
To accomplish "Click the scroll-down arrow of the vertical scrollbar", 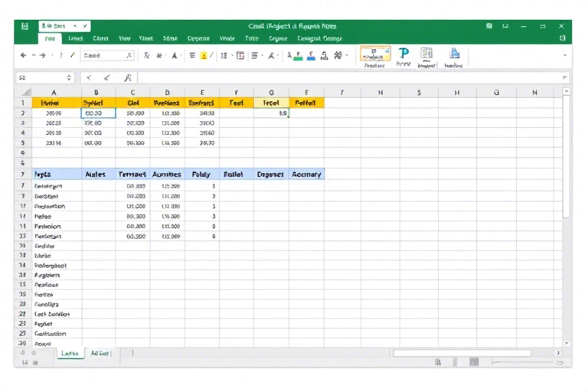I will click(567, 343).
